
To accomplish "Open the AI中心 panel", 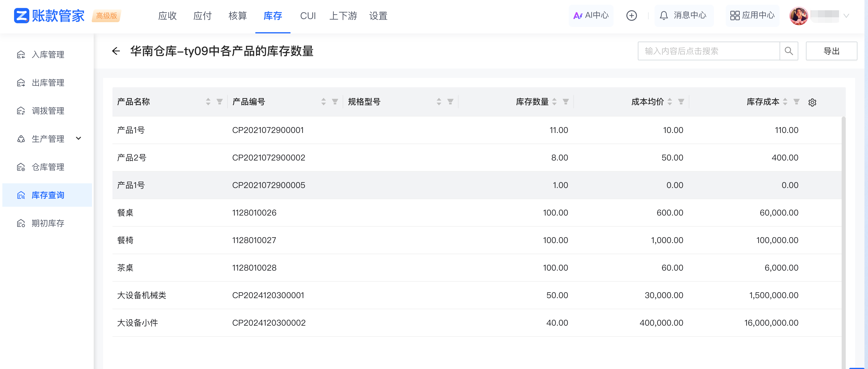I will coord(591,16).
